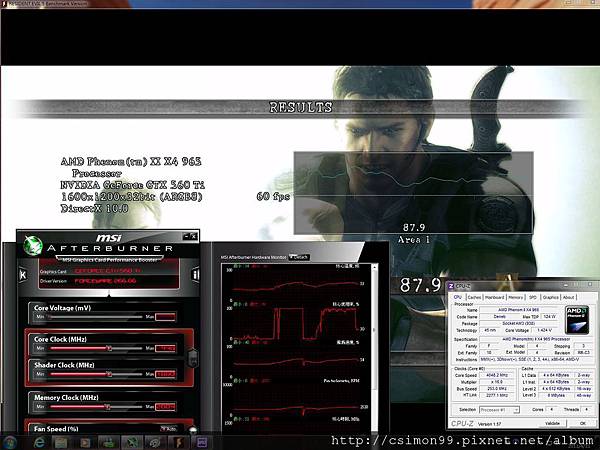Click the Code Name value Deneb

coord(500,316)
